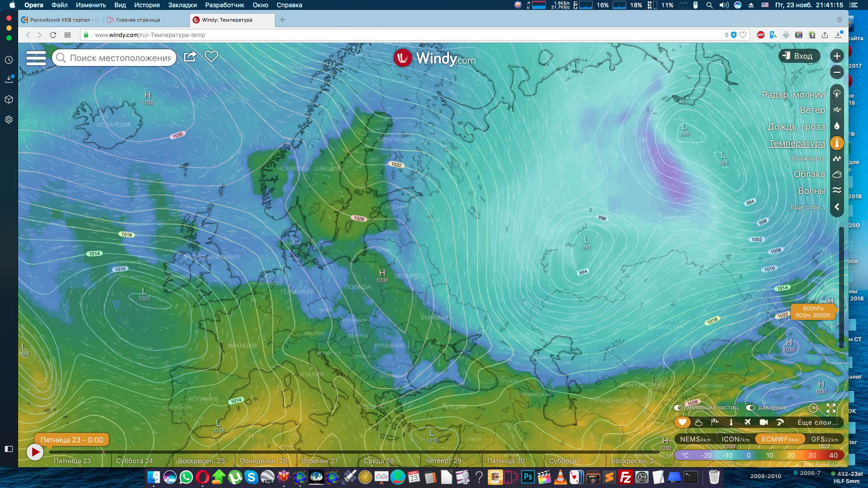Image resolution: width=868 pixels, height=488 pixels.
Task: Open the Закладки menu in the menu bar
Action: (x=182, y=5)
